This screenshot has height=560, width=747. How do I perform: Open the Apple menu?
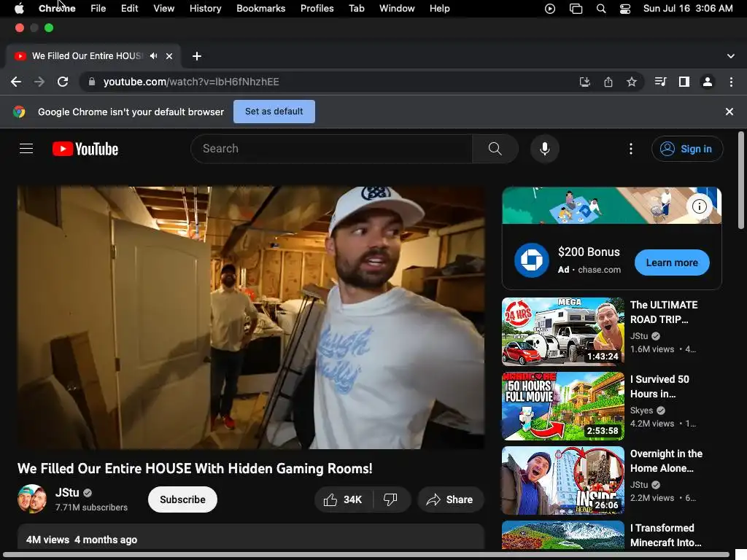coord(19,9)
